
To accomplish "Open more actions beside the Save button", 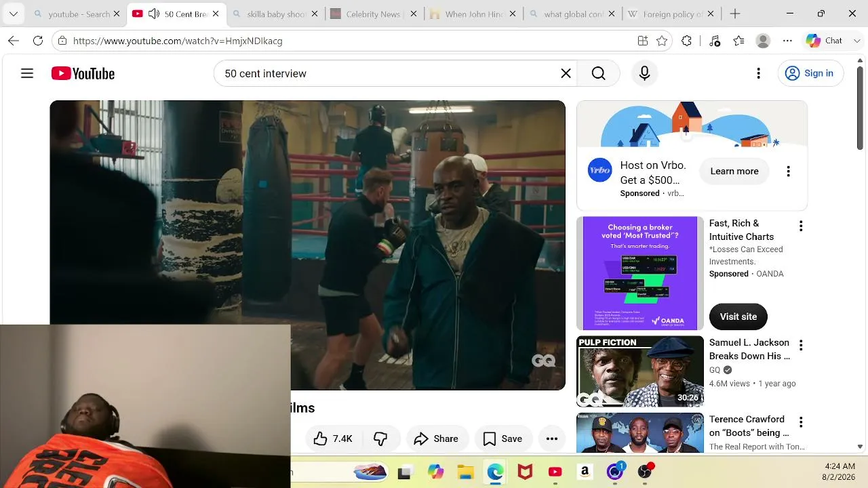I will 552,439.
